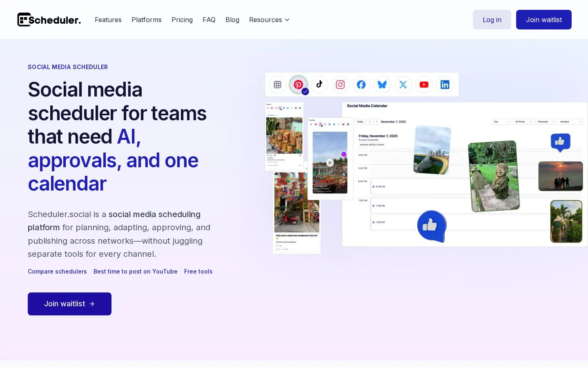Image resolution: width=588 pixels, height=368 pixels.
Task: Open the All Posts filter dropdown
Action: click(523, 121)
